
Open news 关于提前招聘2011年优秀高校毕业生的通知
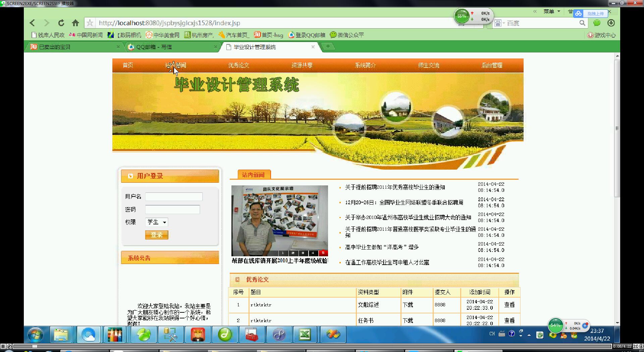(x=395, y=187)
